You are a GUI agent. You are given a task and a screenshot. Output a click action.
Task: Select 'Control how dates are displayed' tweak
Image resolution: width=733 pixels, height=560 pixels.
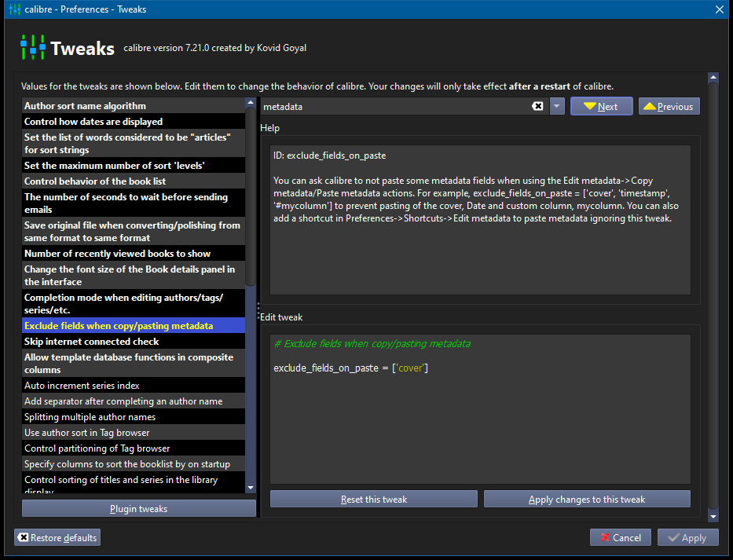tap(134, 122)
